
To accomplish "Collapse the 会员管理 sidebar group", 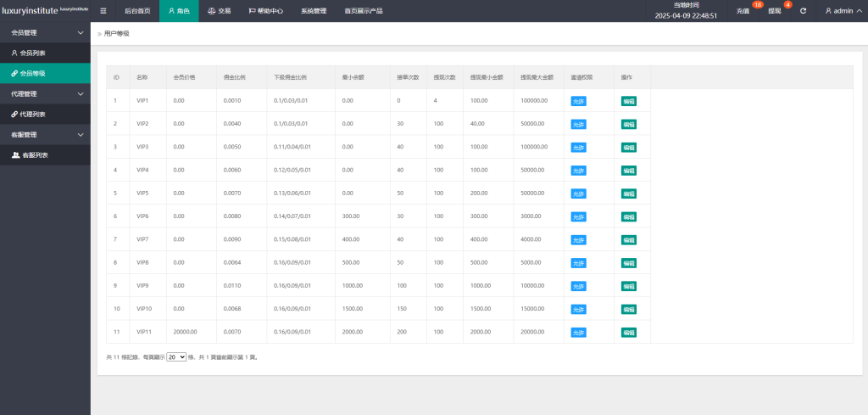I will (45, 33).
